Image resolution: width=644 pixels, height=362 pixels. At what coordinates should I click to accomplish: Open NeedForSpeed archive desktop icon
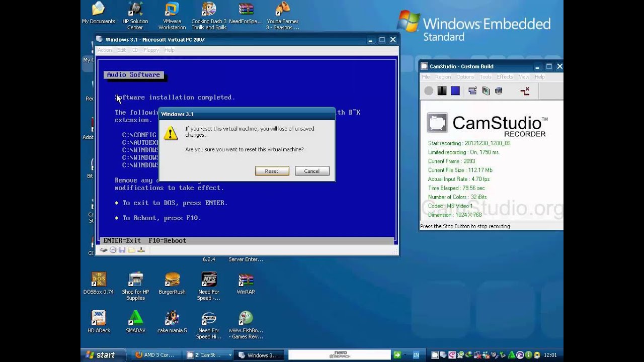pos(246,14)
